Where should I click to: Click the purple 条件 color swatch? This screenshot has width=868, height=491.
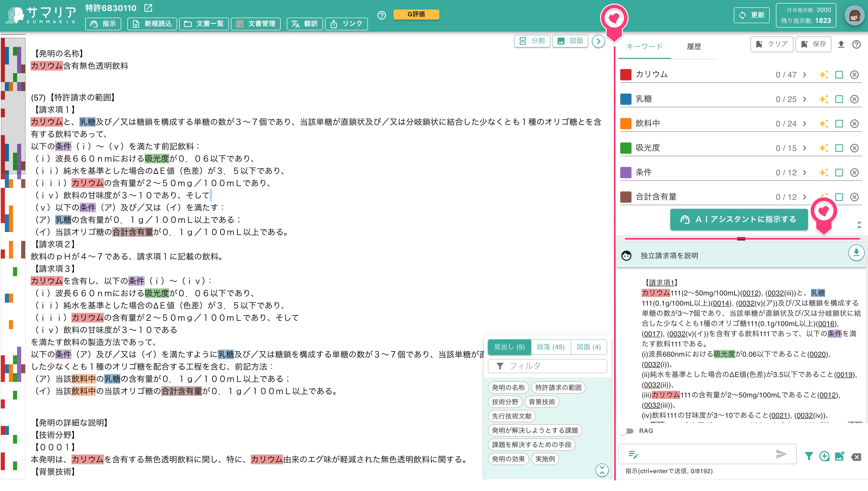pos(626,173)
